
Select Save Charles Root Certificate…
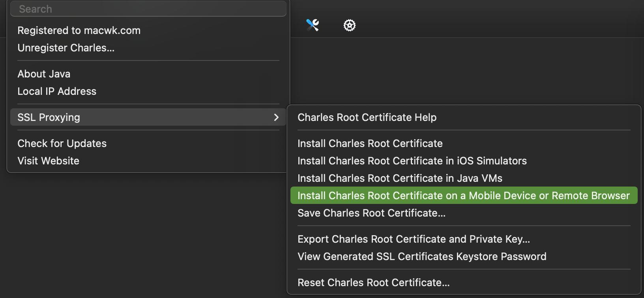[x=464, y=213]
